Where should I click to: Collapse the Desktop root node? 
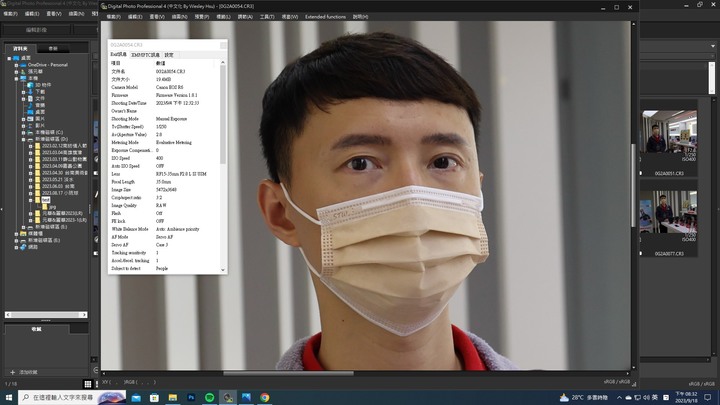click(9, 58)
